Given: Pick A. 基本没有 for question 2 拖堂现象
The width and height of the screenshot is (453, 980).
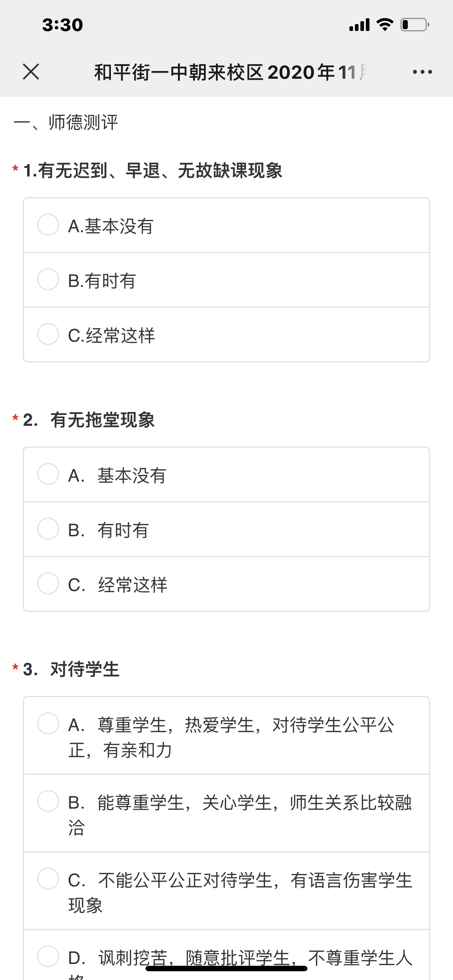Looking at the screenshot, I should click(x=48, y=474).
